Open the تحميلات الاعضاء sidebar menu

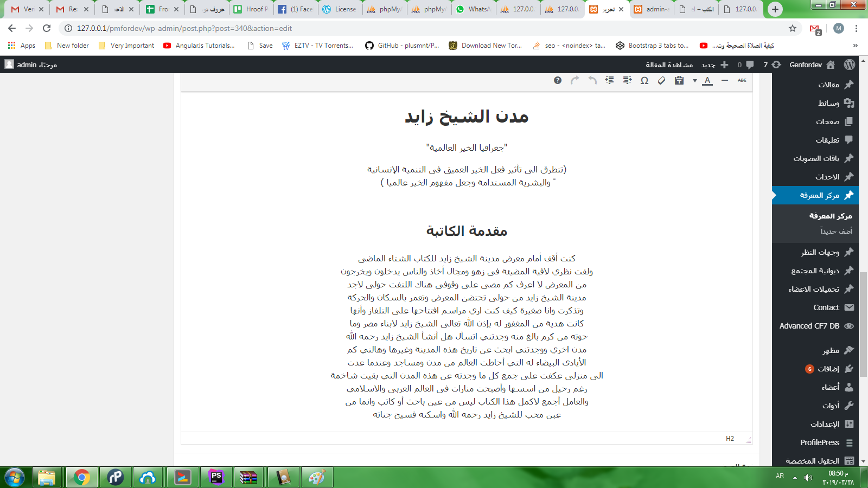point(815,289)
